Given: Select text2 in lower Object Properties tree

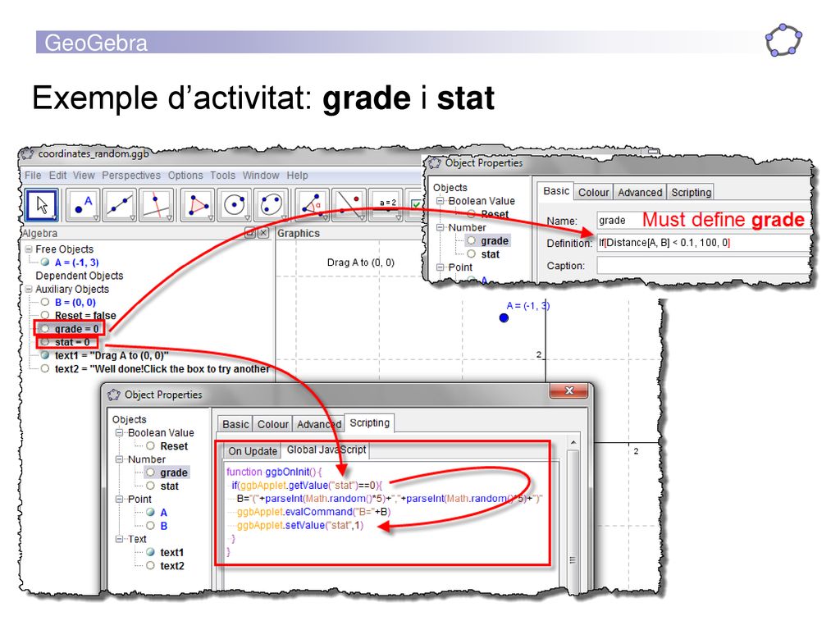Looking at the screenshot, I should click(x=172, y=566).
